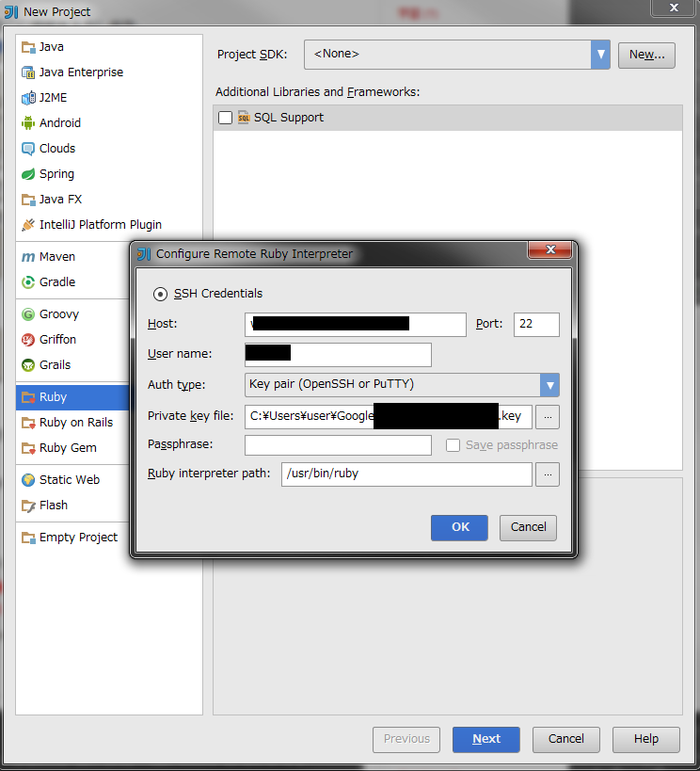700x771 pixels.
Task: Choose Ruby Gem in project list
Action: pyautogui.click(x=68, y=448)
